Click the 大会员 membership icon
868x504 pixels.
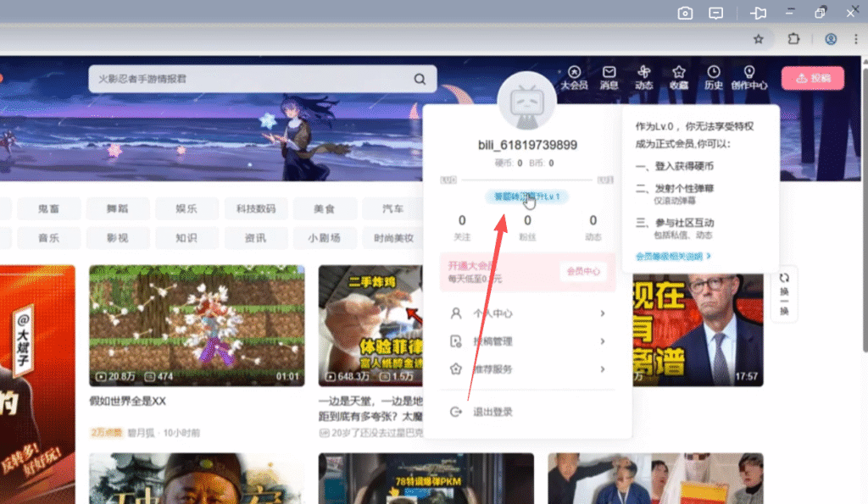574,77
